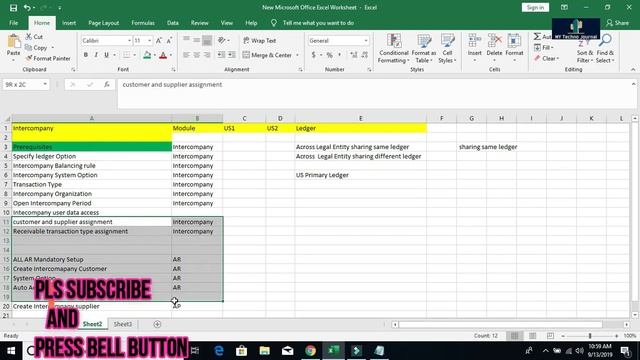This screenshot has height=360, width=640.
Task: Open Customize Quick Access Toolbar dropdown
Action: click(60, 8)
